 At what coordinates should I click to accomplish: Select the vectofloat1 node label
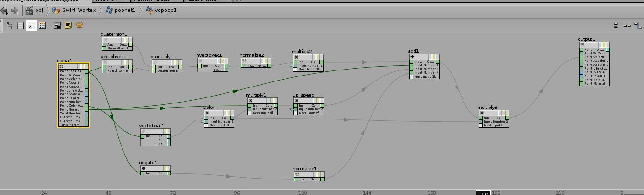152,125
